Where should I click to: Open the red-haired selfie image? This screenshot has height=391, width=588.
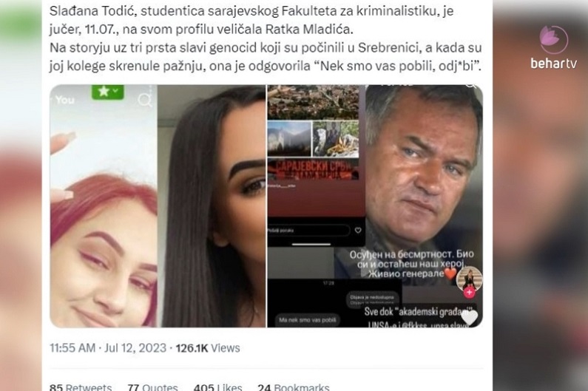click(104, 206)
